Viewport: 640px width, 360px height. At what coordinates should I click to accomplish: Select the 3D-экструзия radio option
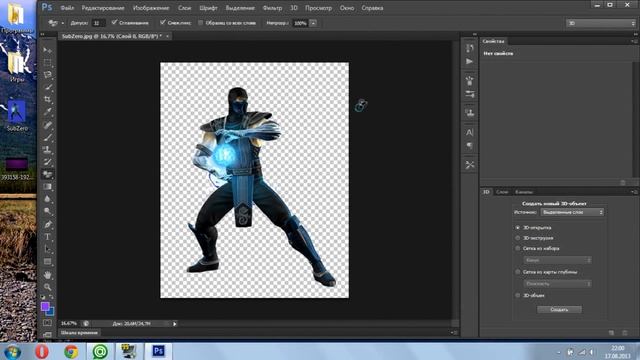pos(518,238)
